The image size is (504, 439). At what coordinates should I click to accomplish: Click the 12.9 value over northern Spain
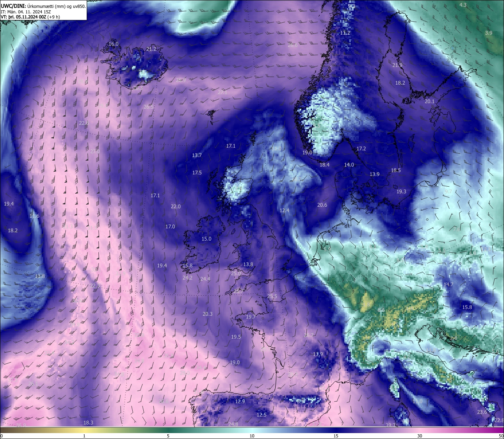(x=240, y=401)
